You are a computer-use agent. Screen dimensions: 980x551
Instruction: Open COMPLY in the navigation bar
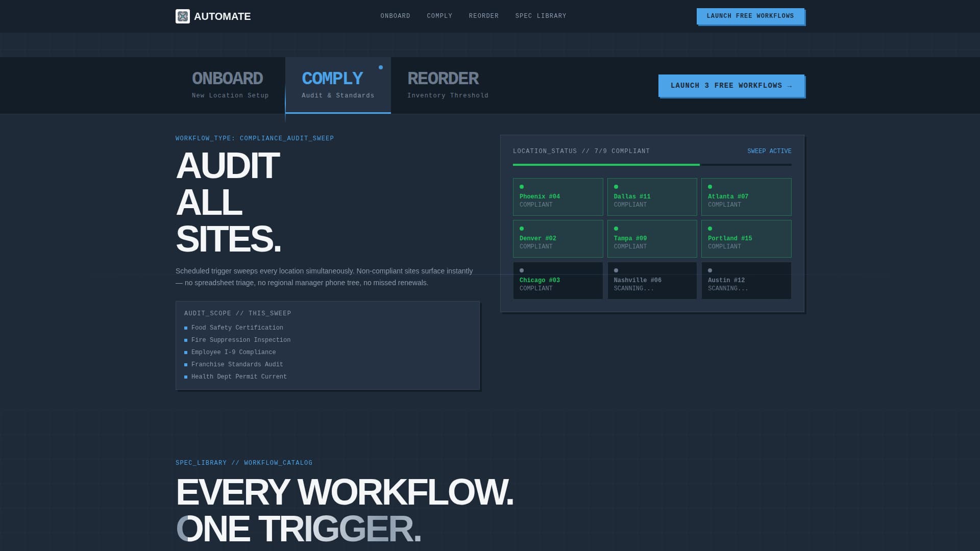(x=439, y=16)
